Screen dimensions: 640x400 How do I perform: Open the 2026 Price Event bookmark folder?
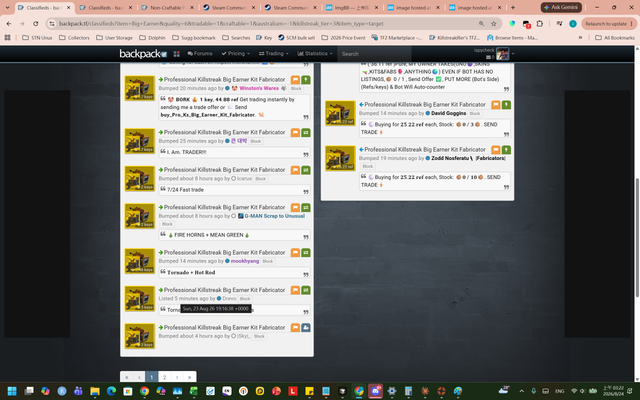click(343, 38)
